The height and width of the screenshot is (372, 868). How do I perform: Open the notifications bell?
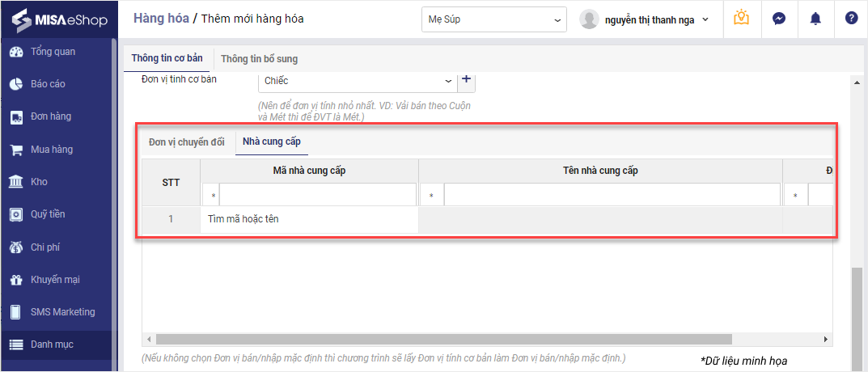(815, 19)
